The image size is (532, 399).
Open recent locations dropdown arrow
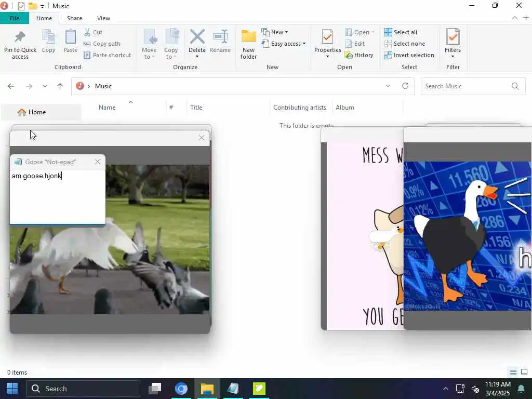point(45,86)
